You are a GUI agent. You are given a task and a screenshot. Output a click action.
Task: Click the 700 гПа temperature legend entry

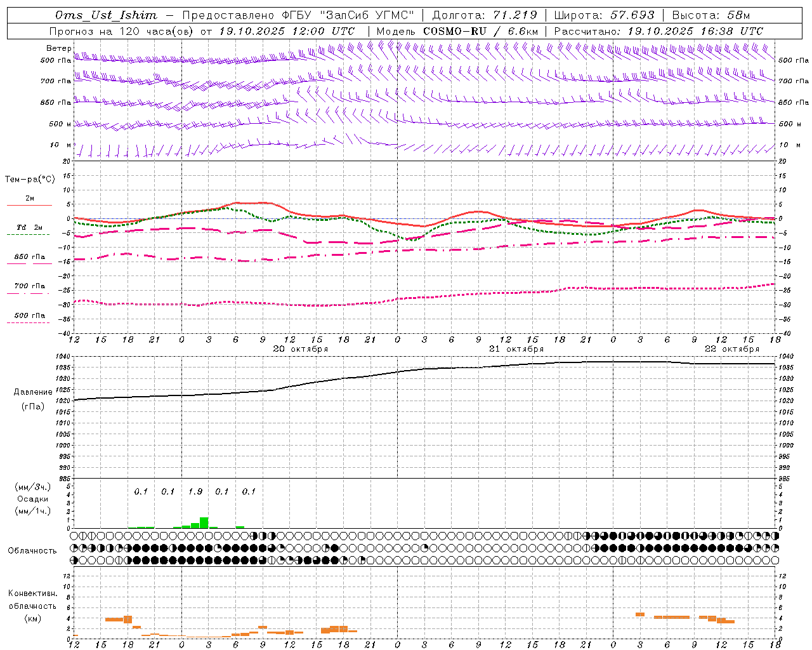point(30,286)
